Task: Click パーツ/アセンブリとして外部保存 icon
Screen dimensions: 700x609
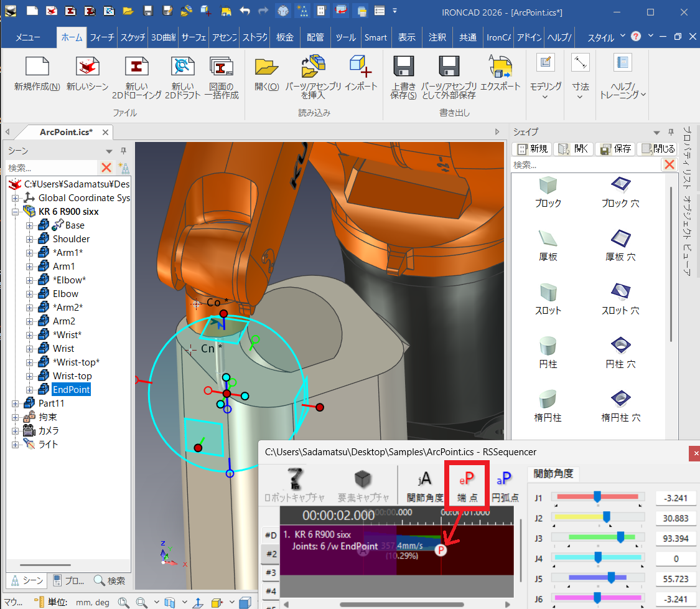Action: point(449,67)
